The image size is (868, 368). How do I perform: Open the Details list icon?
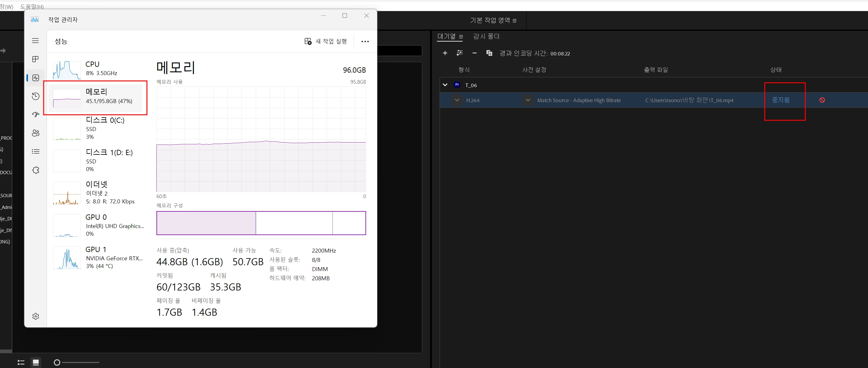(35, 151)
